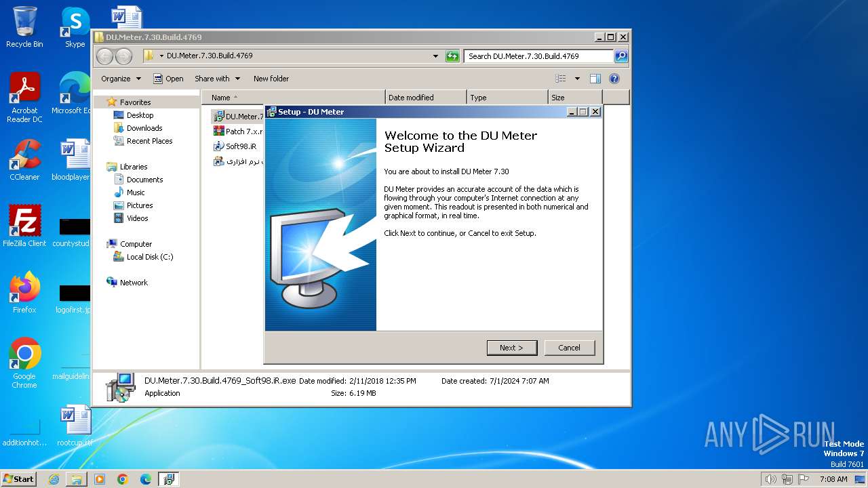Click search magnifier icon in Explorer
Screen dimensions: 868x488
[x=621, y=56]
